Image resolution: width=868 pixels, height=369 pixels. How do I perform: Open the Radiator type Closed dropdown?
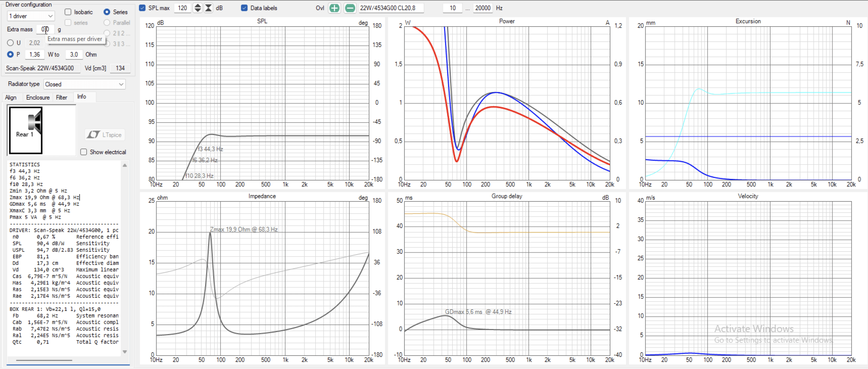[x=84, y=84]
